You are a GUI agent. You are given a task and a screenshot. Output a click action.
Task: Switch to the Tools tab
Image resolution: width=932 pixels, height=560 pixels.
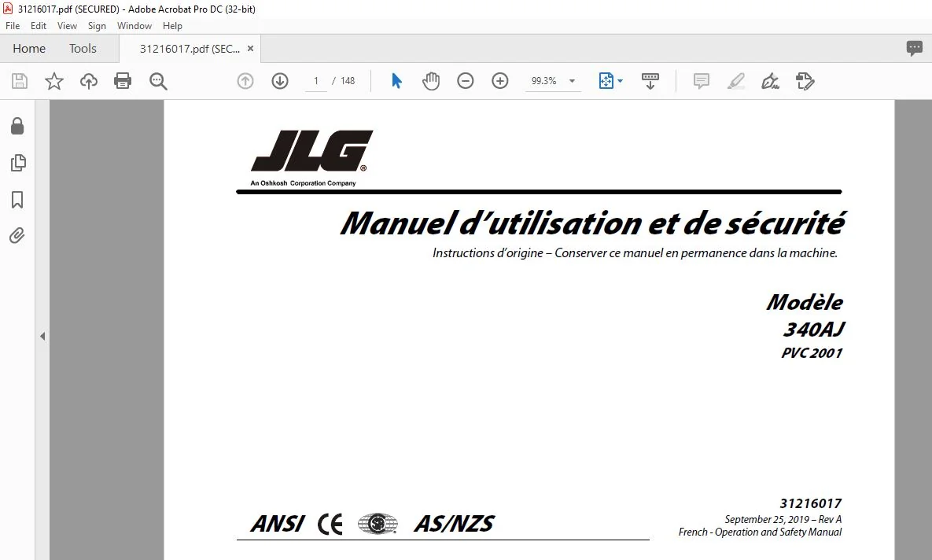[x=83, y=49]
